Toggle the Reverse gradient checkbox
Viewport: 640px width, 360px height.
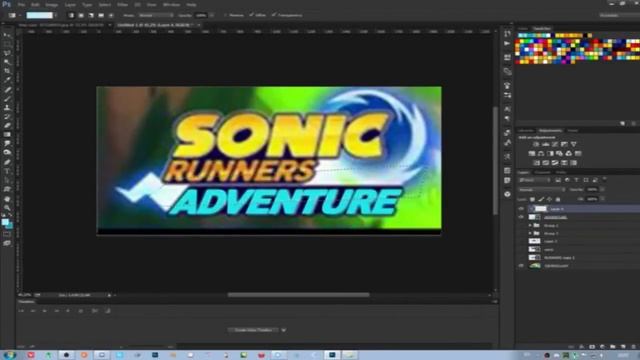click(x=224, y=15)
